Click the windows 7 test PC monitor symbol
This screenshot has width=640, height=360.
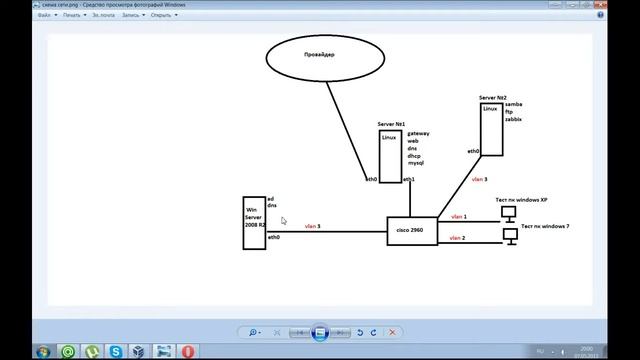(510, 236)
